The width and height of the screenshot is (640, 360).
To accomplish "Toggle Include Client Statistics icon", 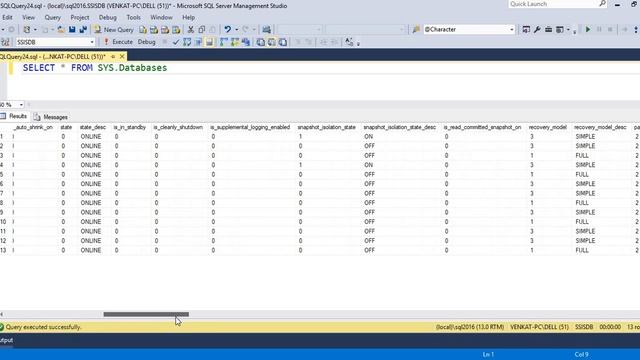I will click(x=246, y=42).
